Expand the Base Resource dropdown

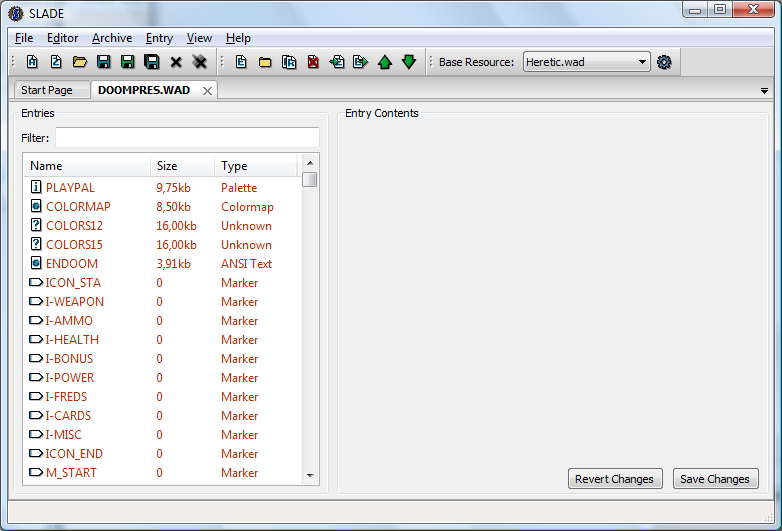click(x=642, y=62)
